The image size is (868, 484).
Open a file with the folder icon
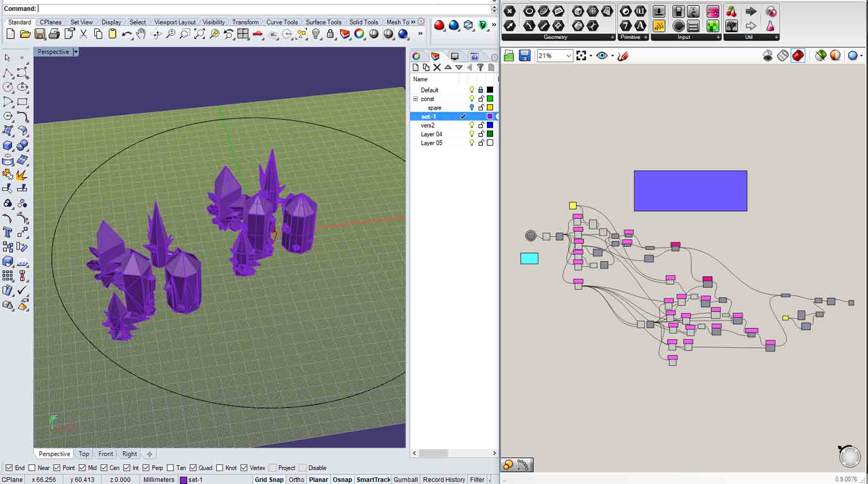pyautogui.click(x=25, y=34)
